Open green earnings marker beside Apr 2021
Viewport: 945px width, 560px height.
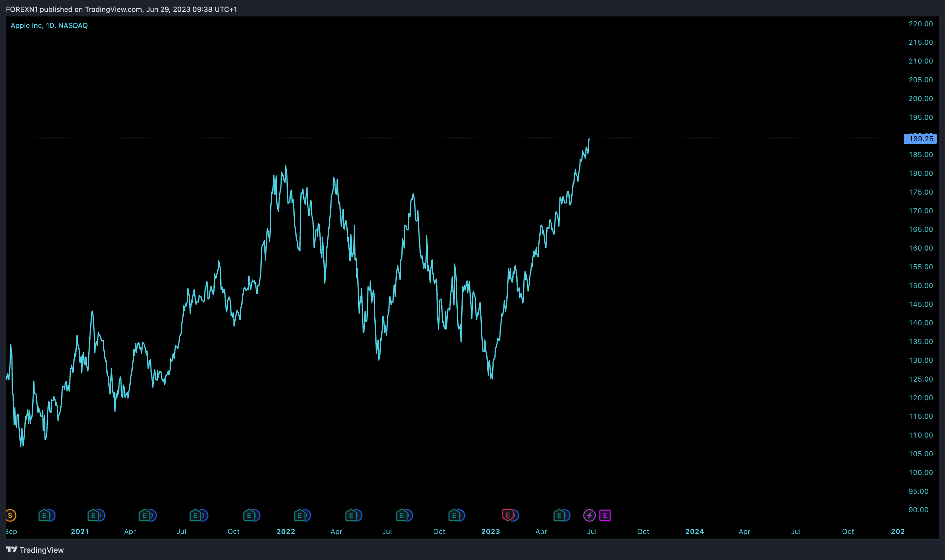pyautogui.click(x=145, y=515)
